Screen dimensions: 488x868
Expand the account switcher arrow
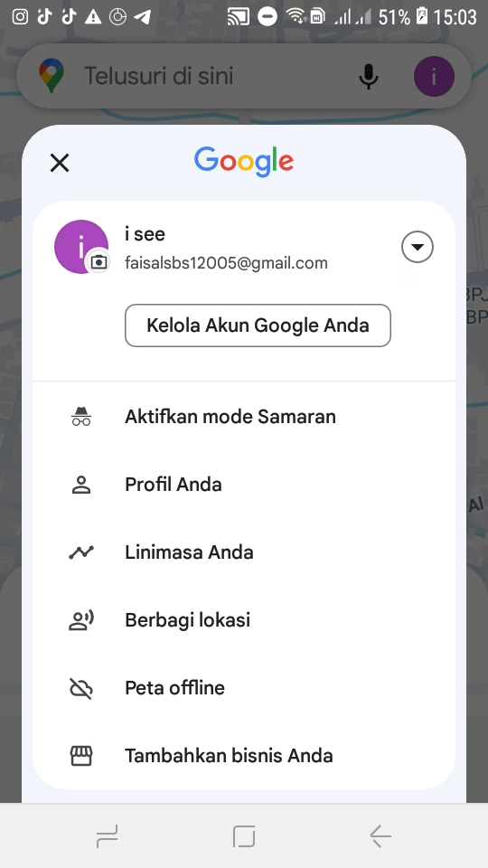(x=418, y=247)
